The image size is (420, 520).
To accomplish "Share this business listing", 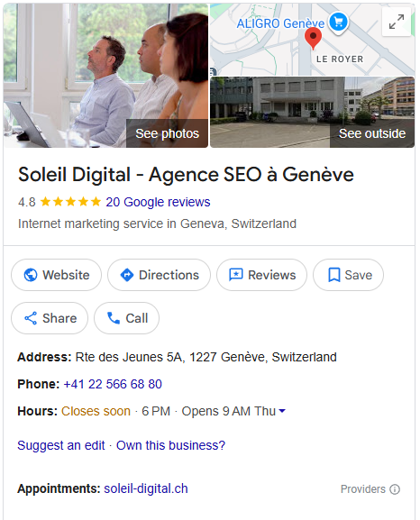I will click(x=50, y=318).
